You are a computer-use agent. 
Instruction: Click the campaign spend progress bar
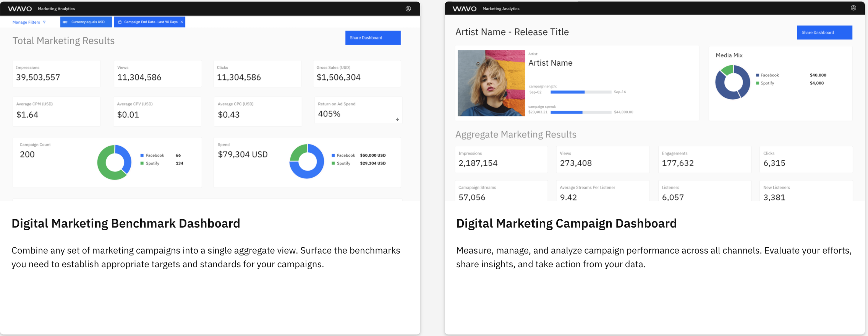(581, 112)
